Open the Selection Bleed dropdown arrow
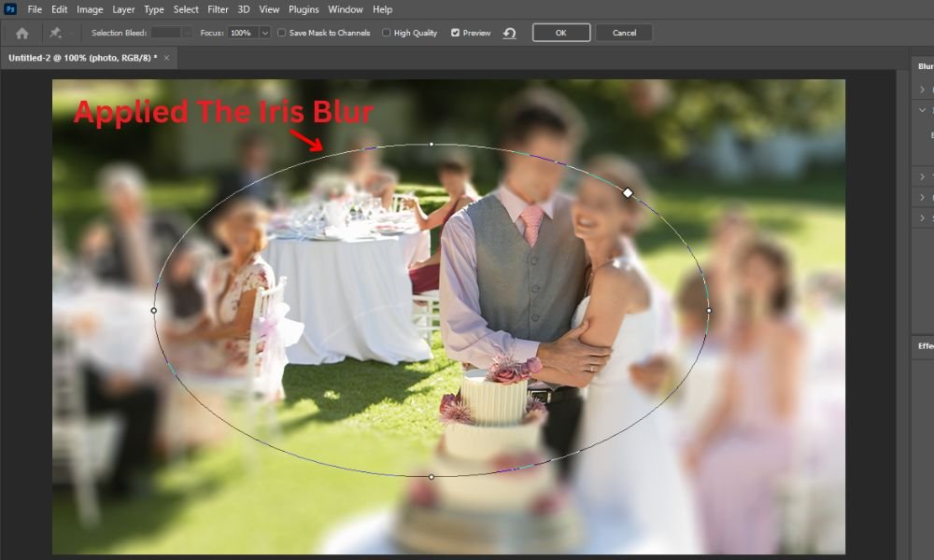The image size is (934, 560). (187, 33)
